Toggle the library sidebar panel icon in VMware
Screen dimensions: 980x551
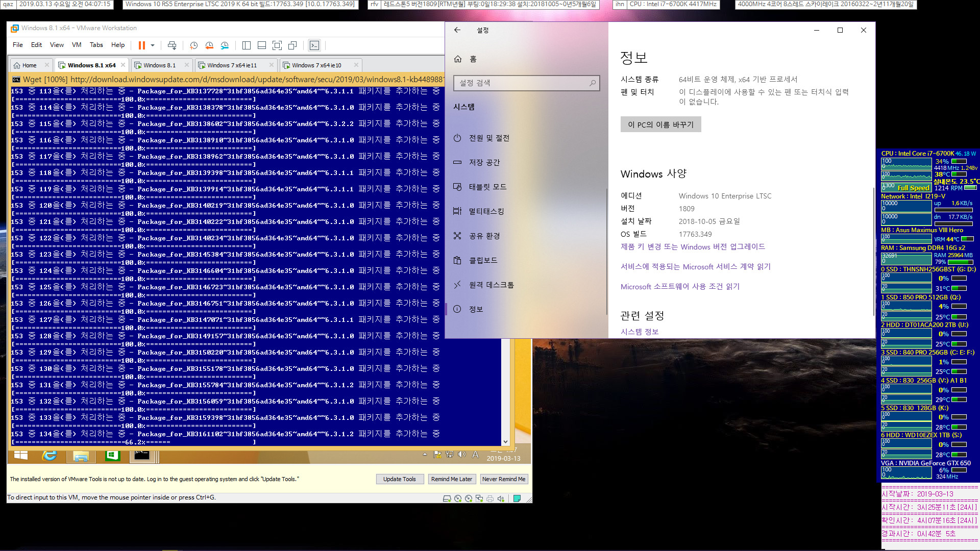tap(247, 45)
